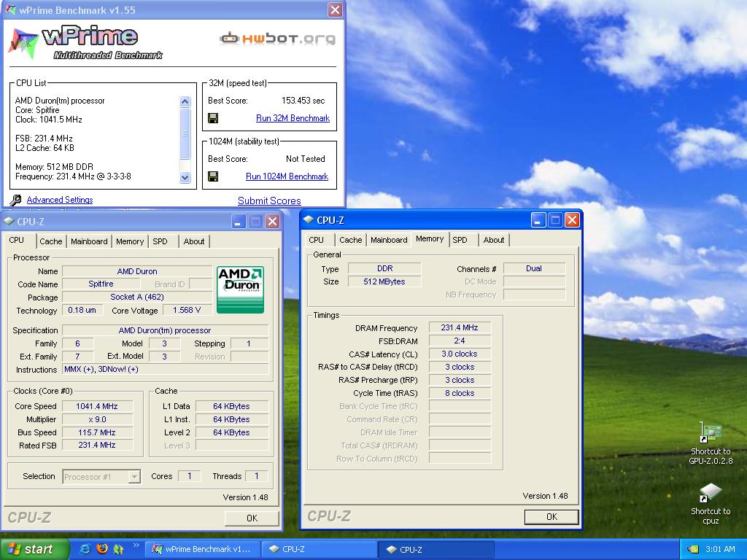This screenshot has width=747, height=560.
Task: Click 32M Best Score 153.453 sec
Action: [x=303, y=101]
